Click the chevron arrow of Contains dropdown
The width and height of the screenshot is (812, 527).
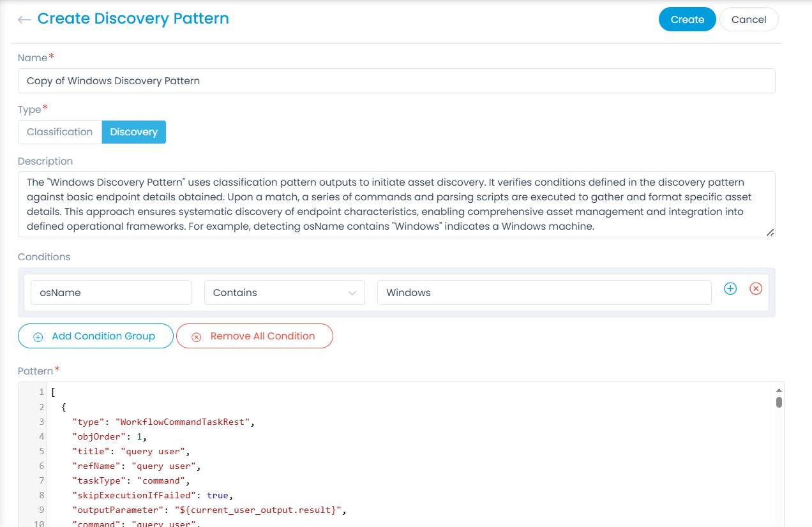click(352, 293)
